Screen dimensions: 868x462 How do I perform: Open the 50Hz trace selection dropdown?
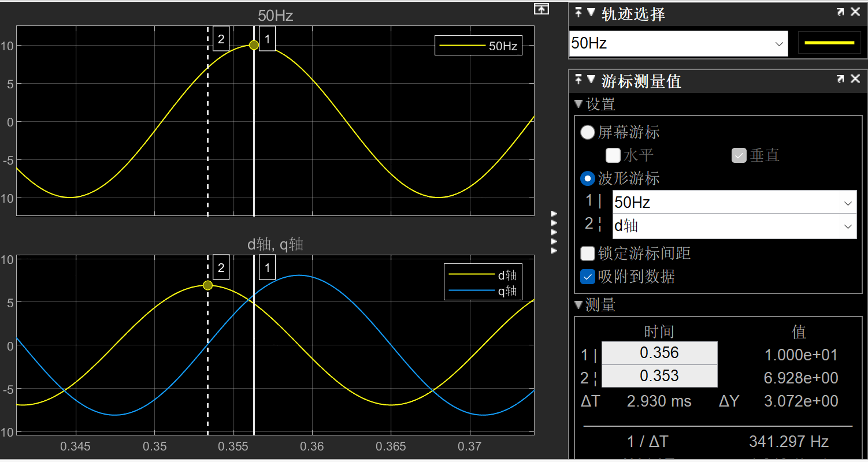[x=678, y=43]
